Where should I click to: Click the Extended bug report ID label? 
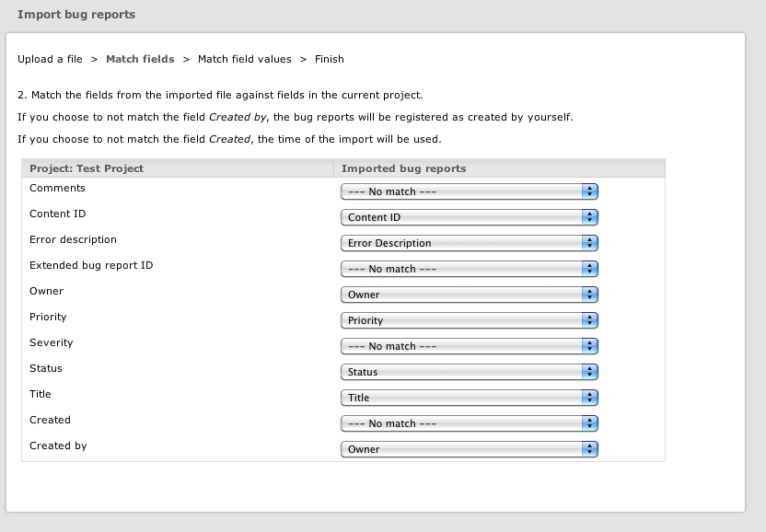pyautogui.click(x=91, y=265)
